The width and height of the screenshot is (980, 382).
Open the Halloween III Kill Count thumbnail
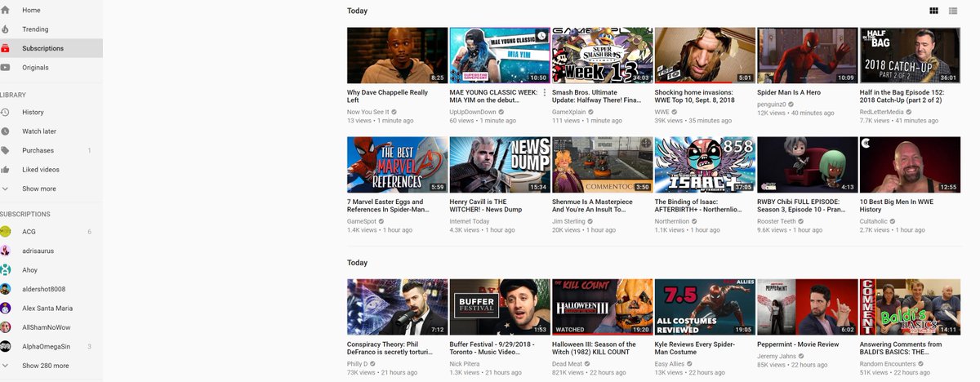pos(602,307)
